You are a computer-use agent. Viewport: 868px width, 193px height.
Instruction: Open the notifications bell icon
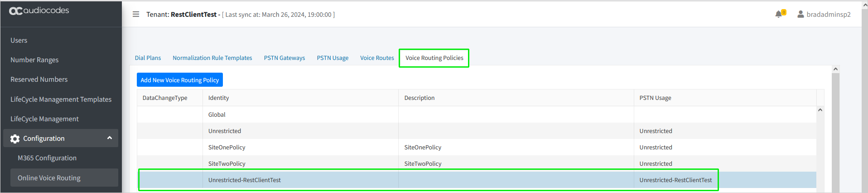coord(779,14)
